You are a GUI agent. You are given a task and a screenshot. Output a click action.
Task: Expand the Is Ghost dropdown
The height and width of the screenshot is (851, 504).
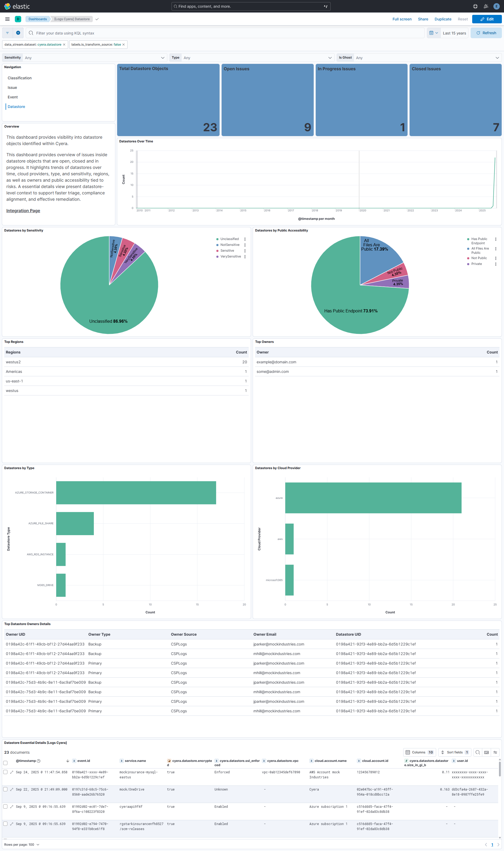[x=426, y=57]
